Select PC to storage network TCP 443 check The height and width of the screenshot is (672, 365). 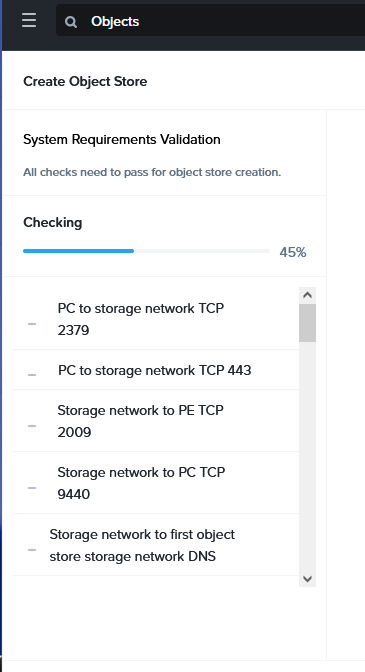(x=156, y=370)
